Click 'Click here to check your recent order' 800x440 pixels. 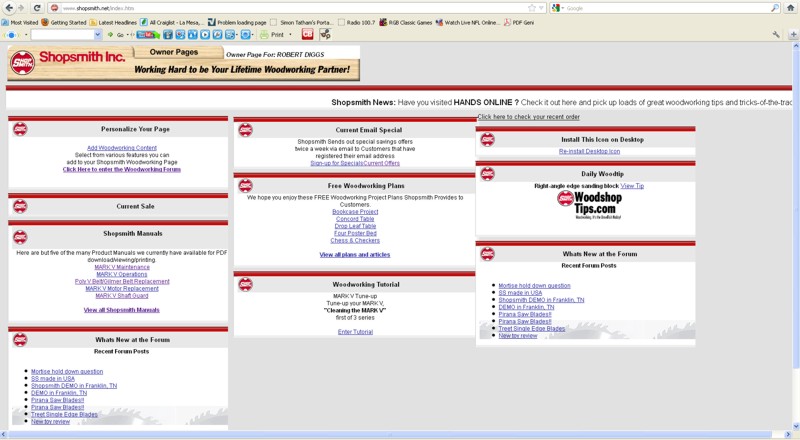pyautogui.click(x=529, y=117)
